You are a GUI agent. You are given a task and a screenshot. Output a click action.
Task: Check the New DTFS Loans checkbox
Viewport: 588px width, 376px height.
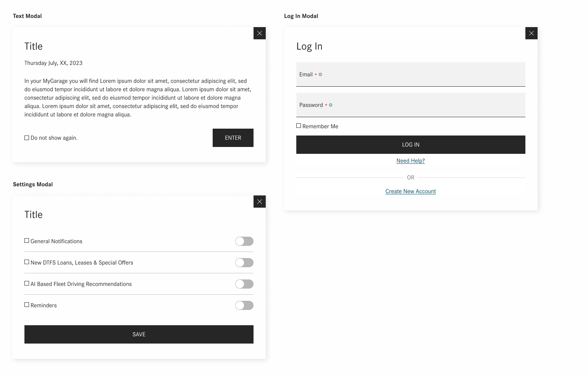click(x=27, y=262)
